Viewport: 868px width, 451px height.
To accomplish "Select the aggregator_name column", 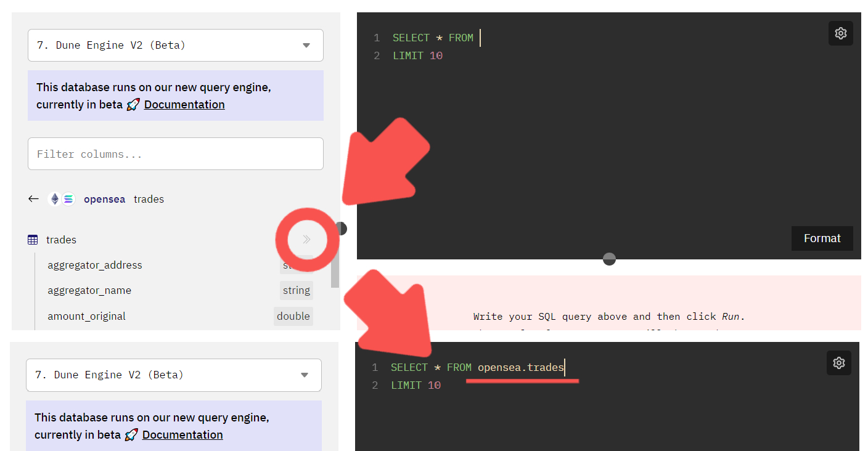I will point(90,290).
